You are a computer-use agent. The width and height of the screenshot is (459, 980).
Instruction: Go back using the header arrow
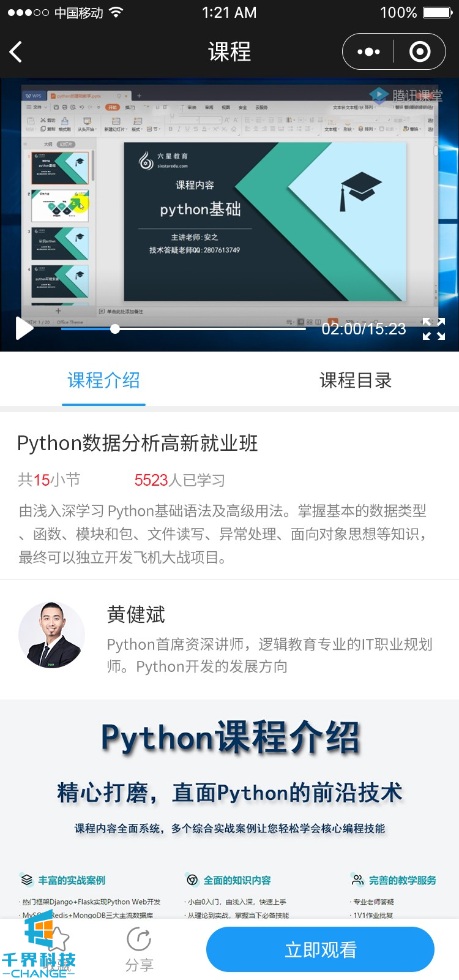[x=17, y=52]
